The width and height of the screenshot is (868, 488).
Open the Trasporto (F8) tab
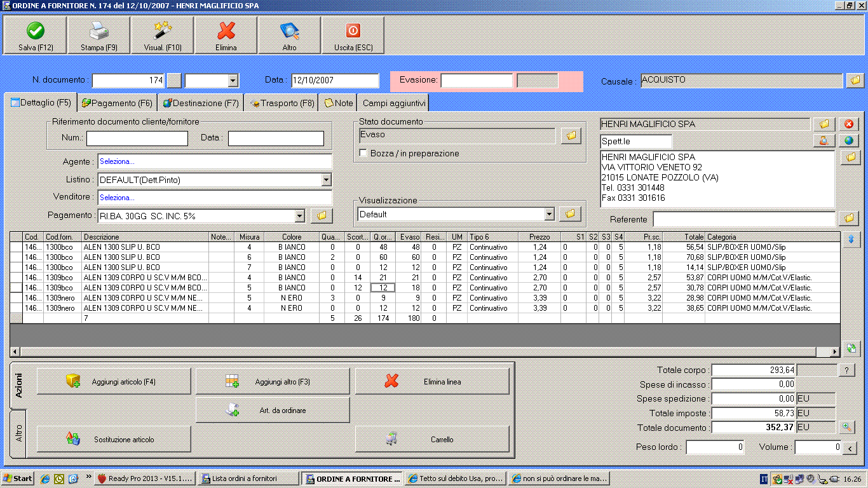(x=282, y=103)
